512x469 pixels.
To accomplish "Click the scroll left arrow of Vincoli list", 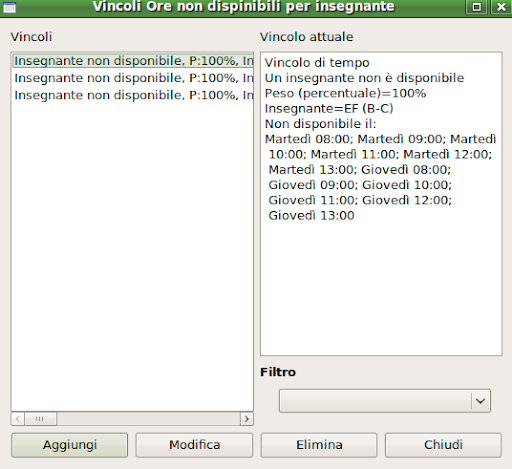I will tap(18, 419).
